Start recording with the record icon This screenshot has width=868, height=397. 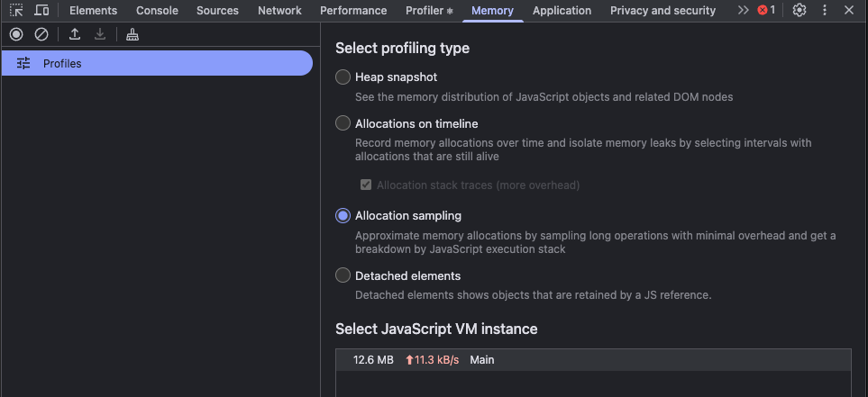pyautogui.click(x=16, y=34)
